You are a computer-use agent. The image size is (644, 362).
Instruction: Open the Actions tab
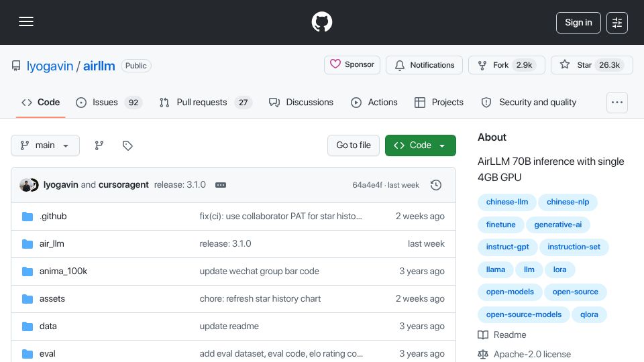374,102
